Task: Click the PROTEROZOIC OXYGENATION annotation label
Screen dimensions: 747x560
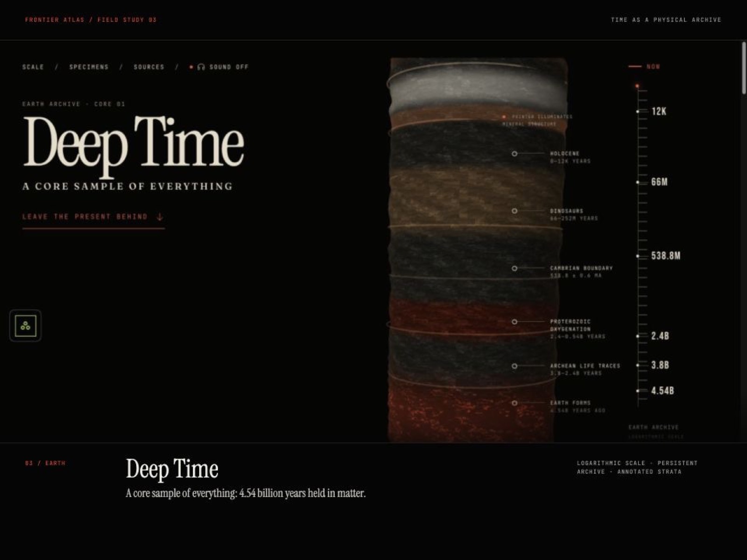Action: (x=570, y=325)
